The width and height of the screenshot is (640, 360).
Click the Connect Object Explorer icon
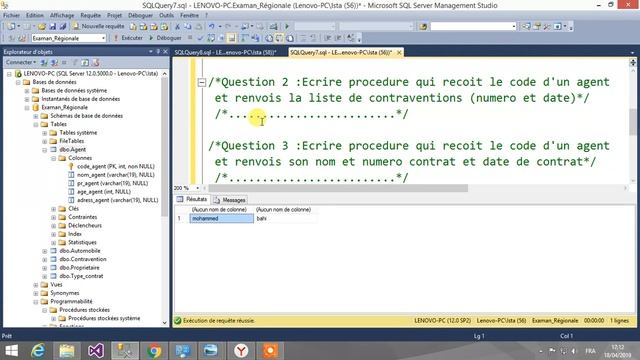pyautogui.click(x=44, y=62)
